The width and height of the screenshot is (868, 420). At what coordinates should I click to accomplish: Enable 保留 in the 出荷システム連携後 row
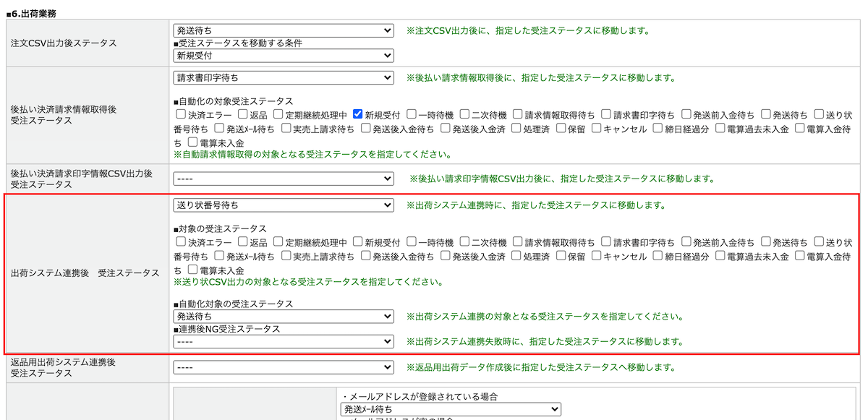[x=561, y=256]
